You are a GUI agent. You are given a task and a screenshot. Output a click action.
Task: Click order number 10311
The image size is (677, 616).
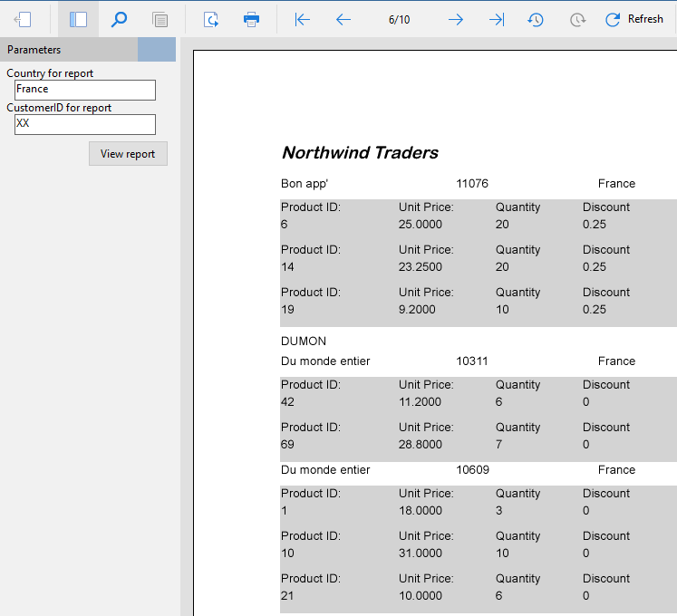tap(472, 361)
